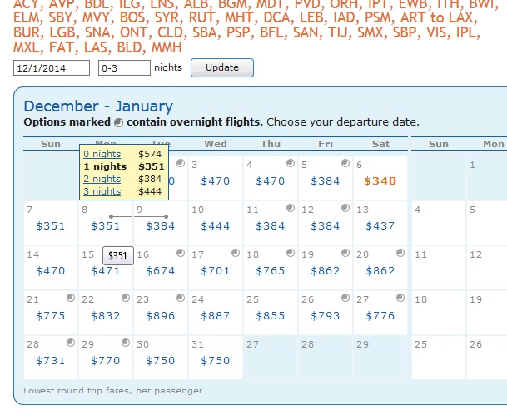Click the overnight flight icon on December 20
Image resolution: width=507 pixels, height=420 pixels.
pos(400,253)
